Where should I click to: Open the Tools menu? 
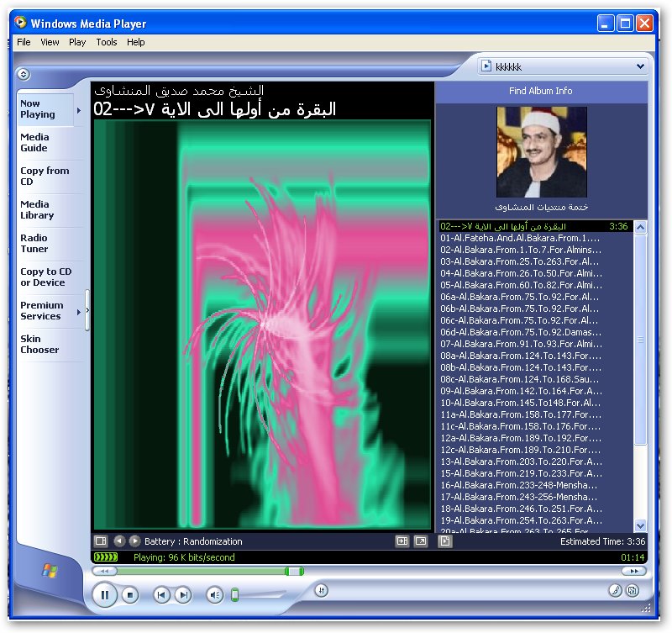click(x=107, y=42)
